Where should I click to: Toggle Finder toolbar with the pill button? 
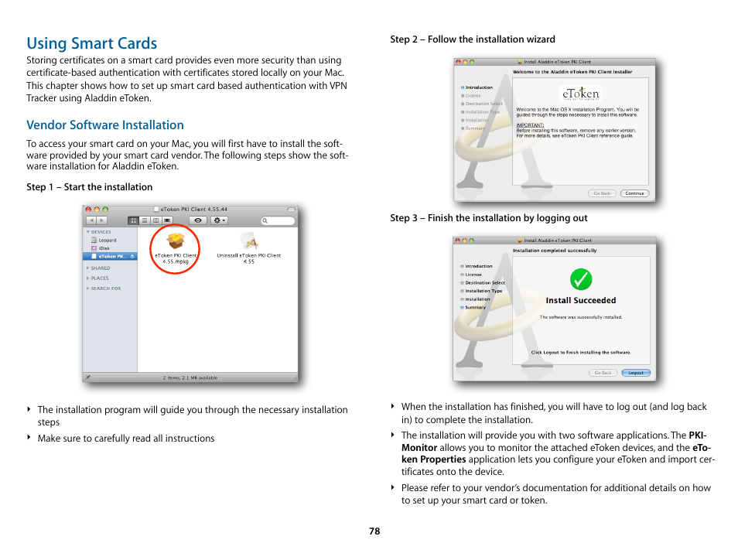pyautogui.click(x=292, y=210)
